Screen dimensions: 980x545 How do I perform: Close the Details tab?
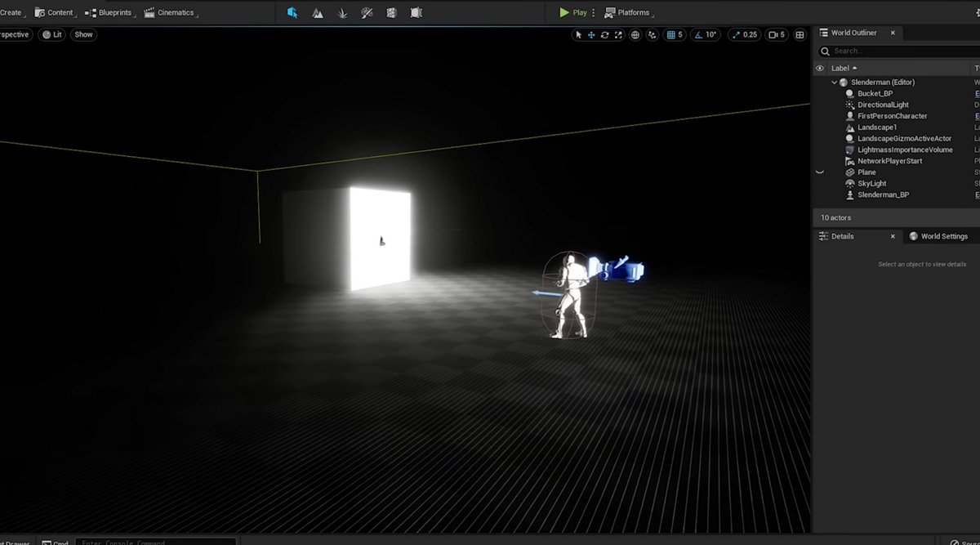pos(893,236)
